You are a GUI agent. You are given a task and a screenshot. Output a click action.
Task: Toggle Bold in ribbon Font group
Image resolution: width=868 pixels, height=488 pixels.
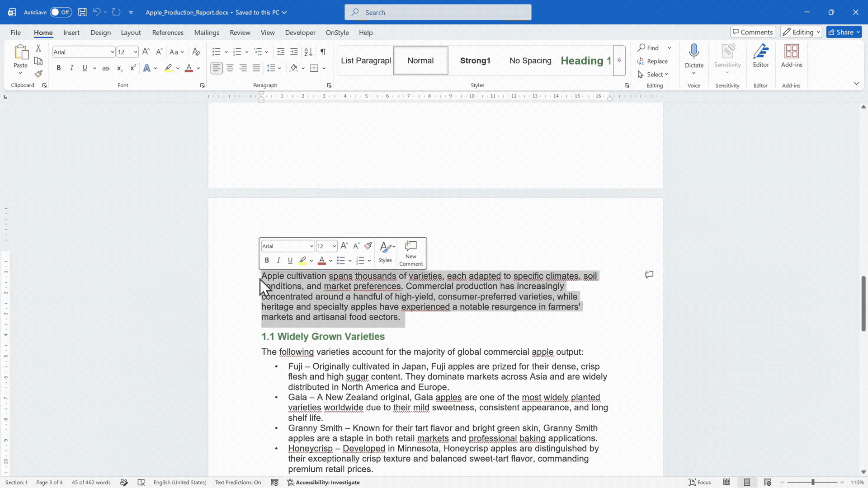pyautogui.click(x=58, y=68)
